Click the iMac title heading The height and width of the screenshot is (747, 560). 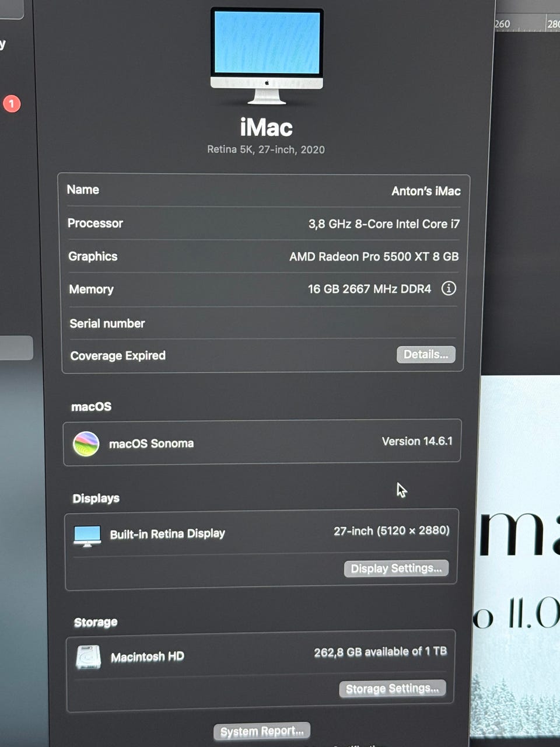[266, 127]
